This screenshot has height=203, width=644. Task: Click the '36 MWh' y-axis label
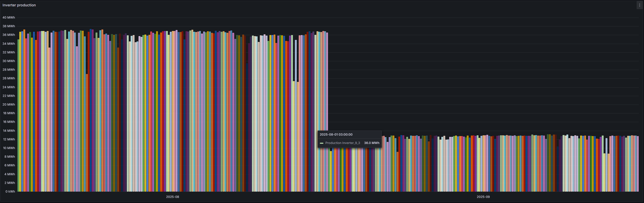click(x=9, y=35)
